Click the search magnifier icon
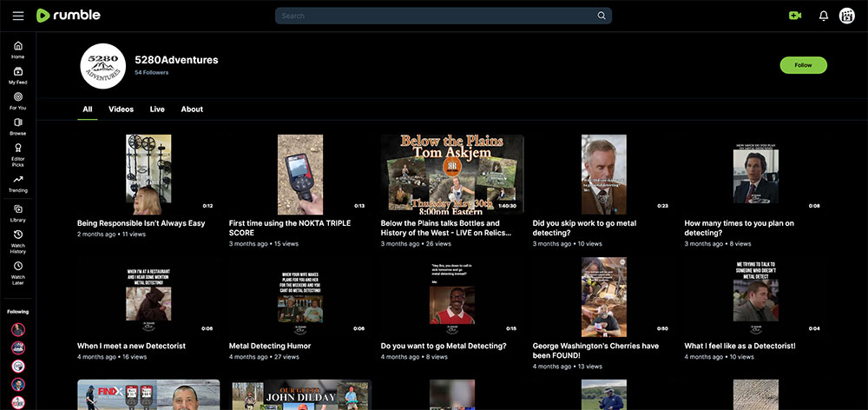 coord(602,16)
